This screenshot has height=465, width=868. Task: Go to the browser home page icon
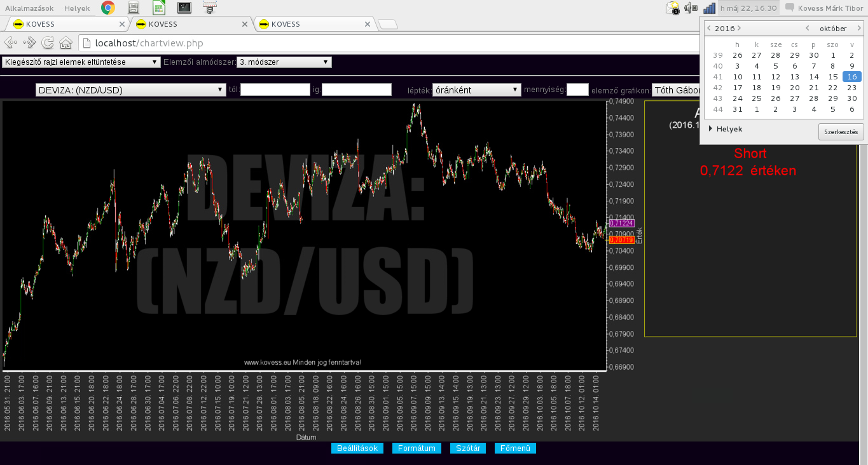click(x=65, y=43)
